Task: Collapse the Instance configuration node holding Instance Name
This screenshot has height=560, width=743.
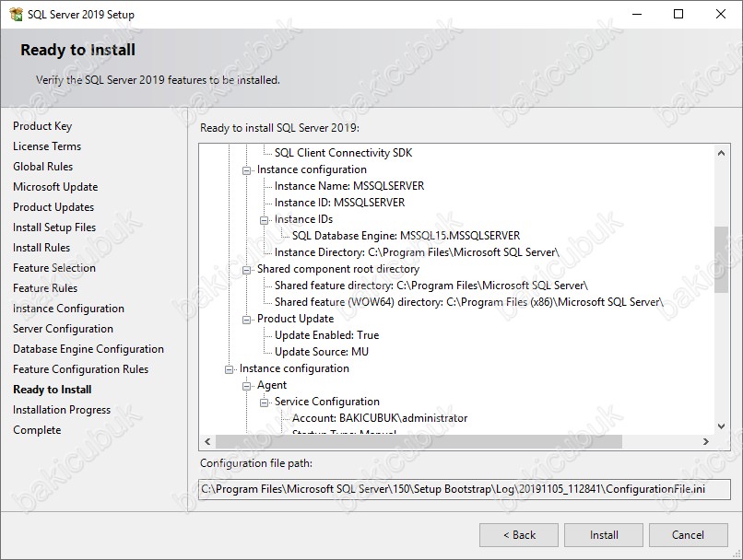Action: click(x=246, y=170)
